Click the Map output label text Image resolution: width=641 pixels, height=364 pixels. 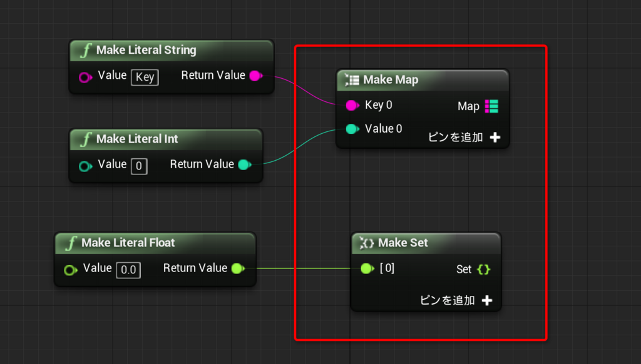(468, 106)
